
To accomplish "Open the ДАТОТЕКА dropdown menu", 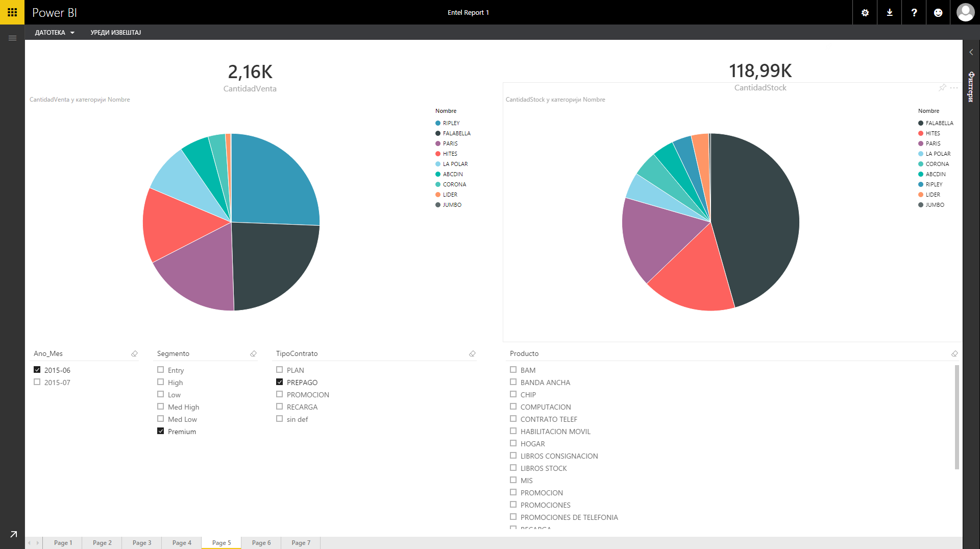I will pos(55,33).
